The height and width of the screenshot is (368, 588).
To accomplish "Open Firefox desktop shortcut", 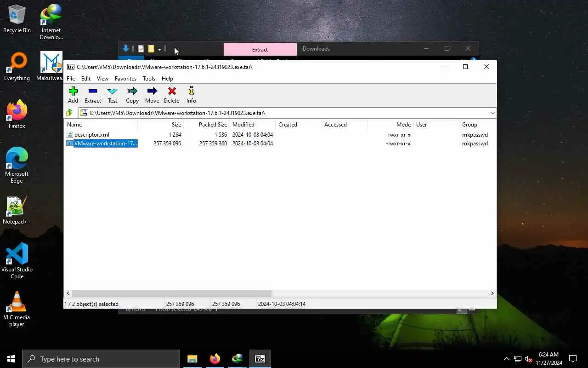I will click(x=17, y=115).
